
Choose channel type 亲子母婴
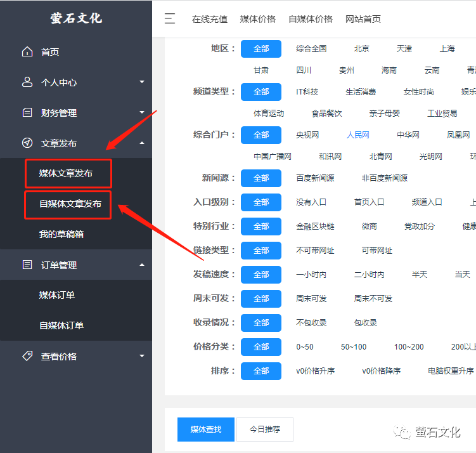pyautogui.click(x=385, y=114)
